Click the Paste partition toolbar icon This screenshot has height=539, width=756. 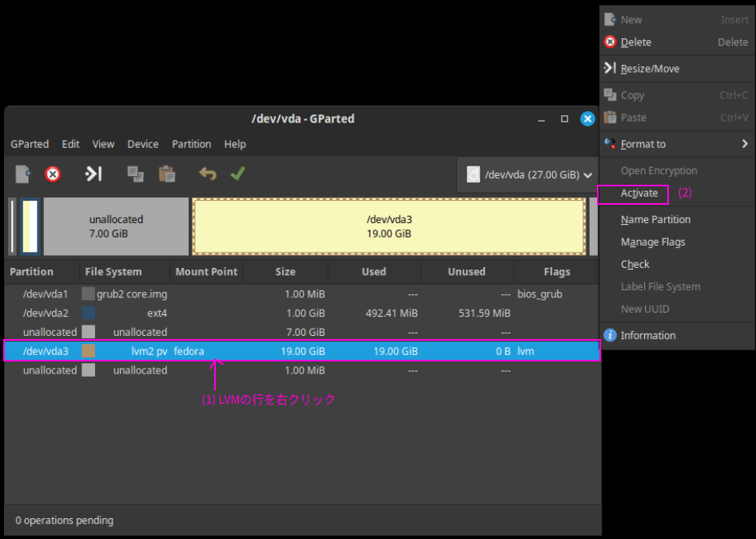click(167, 174)
